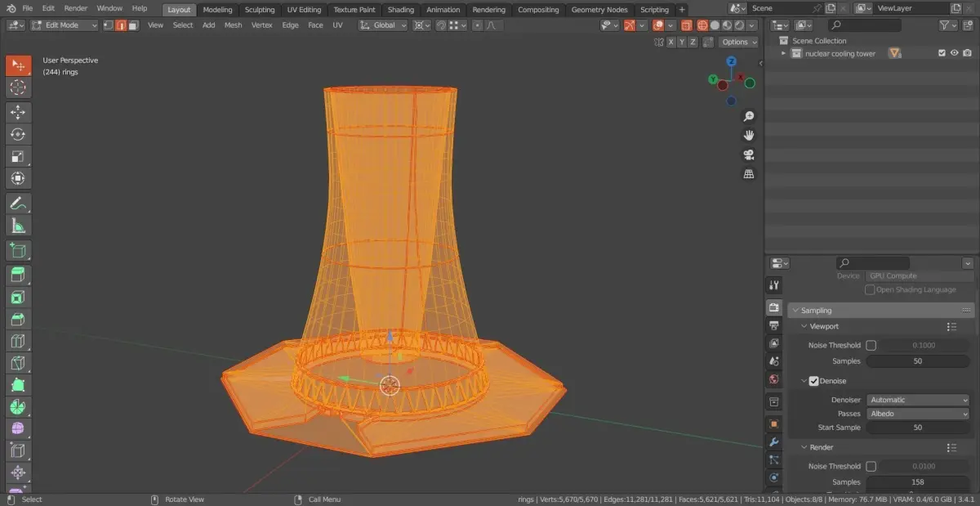Viewport: 980px width, 506px height.
Task: Click the viewport Select menu
Action: pyautogui.click(x=183, y=25)
